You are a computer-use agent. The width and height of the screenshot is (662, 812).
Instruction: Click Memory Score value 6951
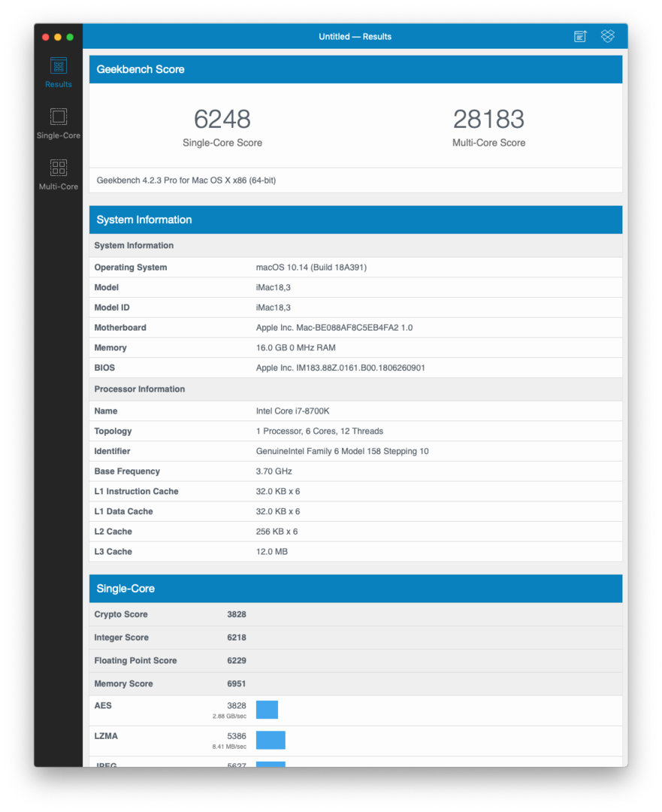pos(237,683)
